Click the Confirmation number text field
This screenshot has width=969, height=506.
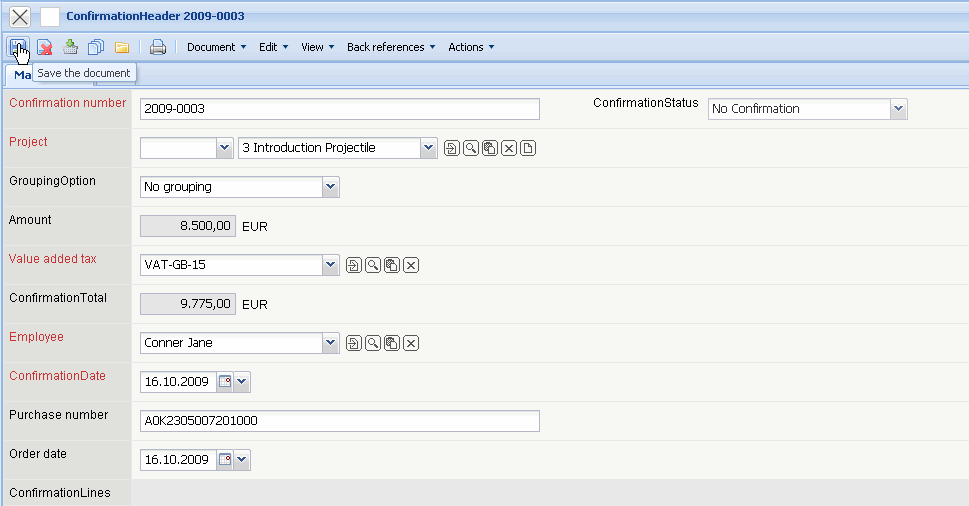tap(339, 109)
